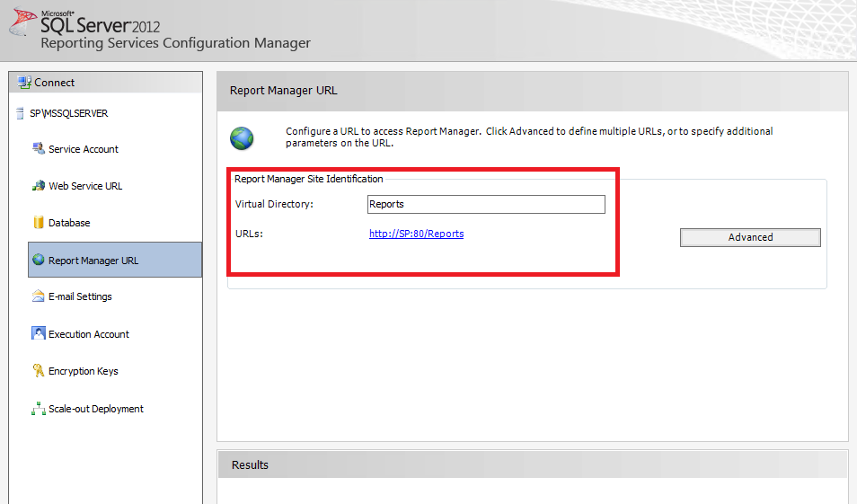Open the Service Account page
Viewport: 857px width, 504px height.
point(83,149)
